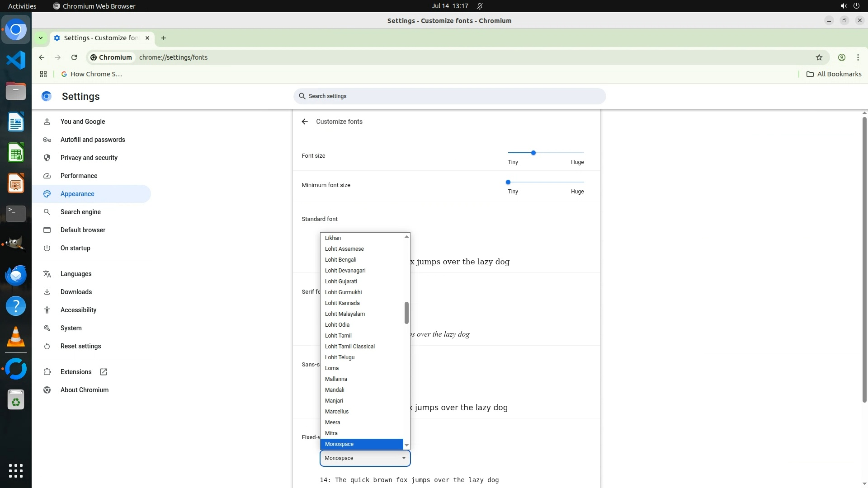Image resolution: width=868 pixels, height=488 pixels.
Task: Click the Minimum font size slider knob
Action: click(508, 182)
